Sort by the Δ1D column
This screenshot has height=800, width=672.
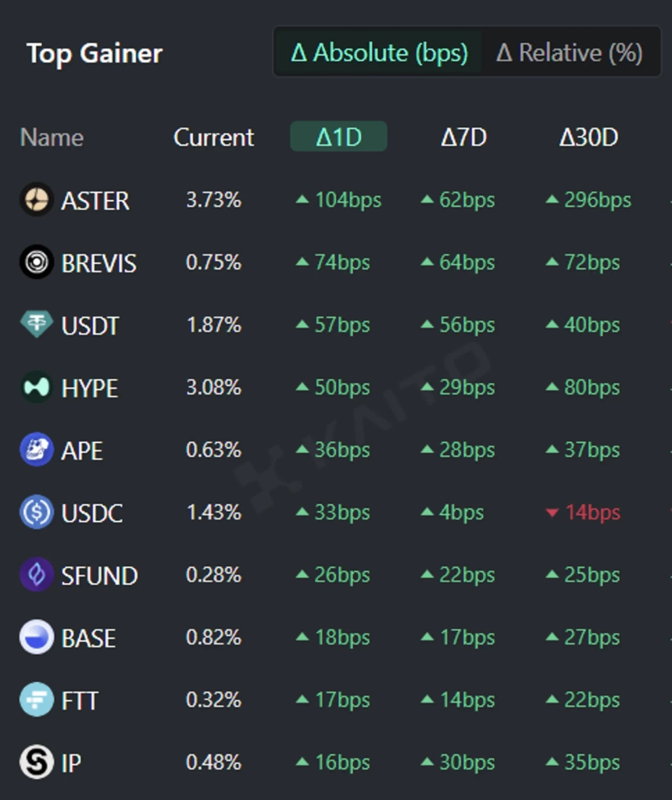pyautogui.click(x=339, y=137)
